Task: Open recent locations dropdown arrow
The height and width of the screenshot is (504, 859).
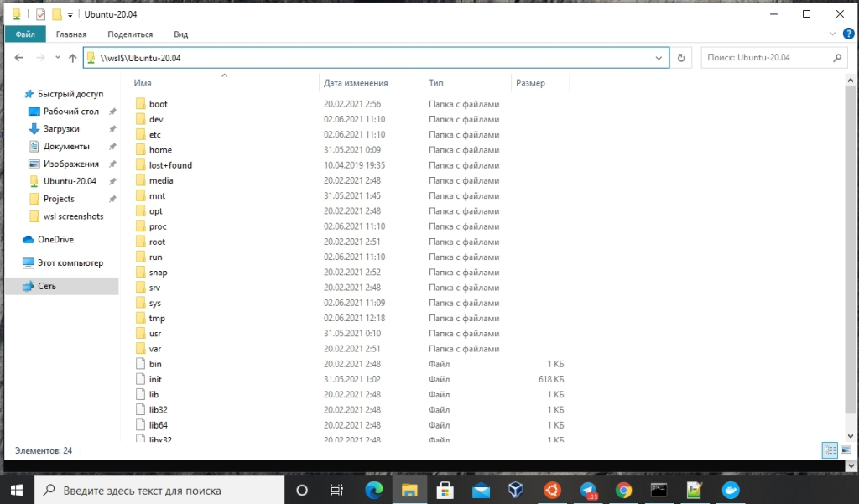Action: point(58,58)
